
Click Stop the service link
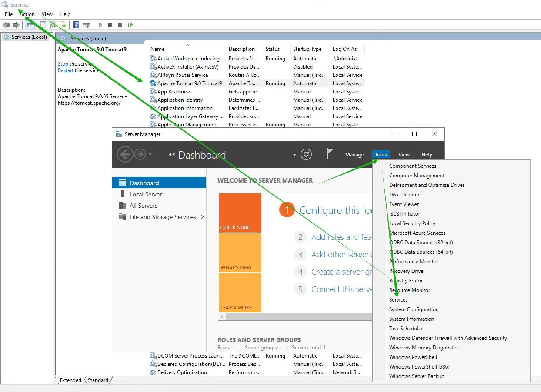[63, 64]
